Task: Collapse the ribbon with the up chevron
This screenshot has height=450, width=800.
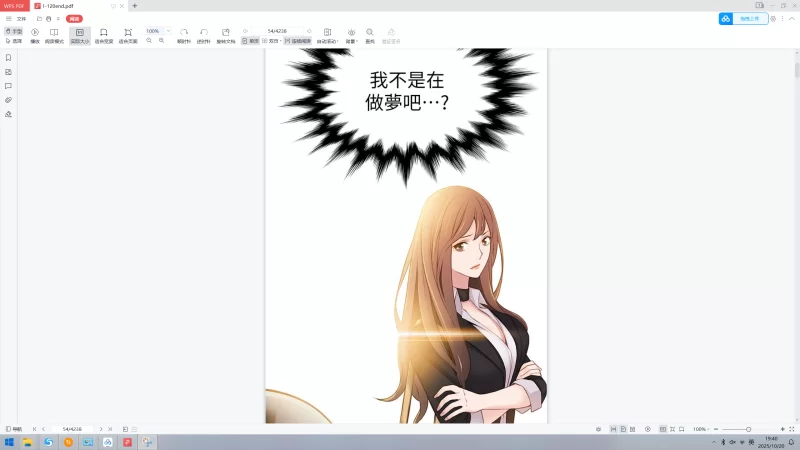Action: coord(792,19)
